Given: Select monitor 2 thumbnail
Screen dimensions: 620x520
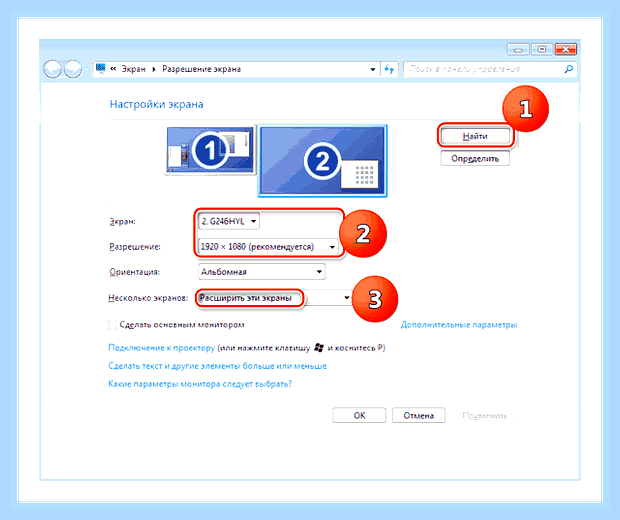Looking at the screenshot, I should [x=322, y=161].
